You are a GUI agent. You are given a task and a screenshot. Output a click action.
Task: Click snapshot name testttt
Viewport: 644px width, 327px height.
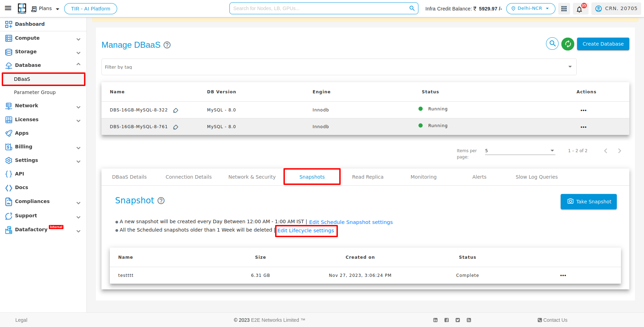coord(126,275)
